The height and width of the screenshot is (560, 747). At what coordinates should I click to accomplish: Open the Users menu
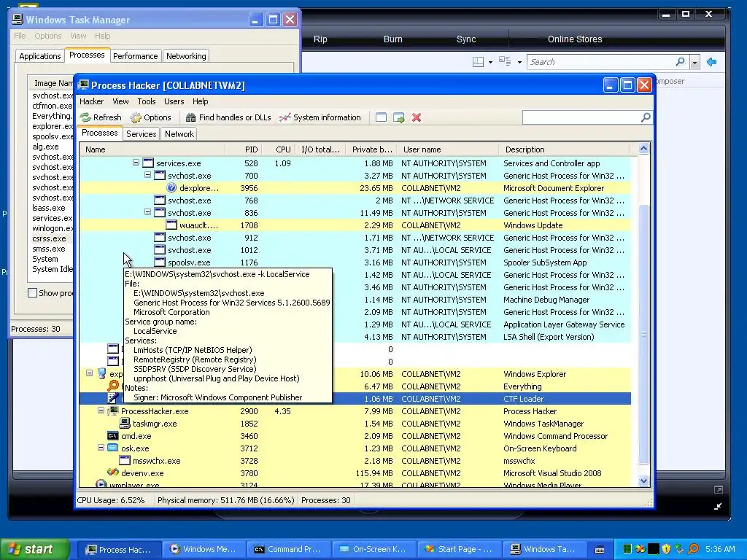click(174, 101)
